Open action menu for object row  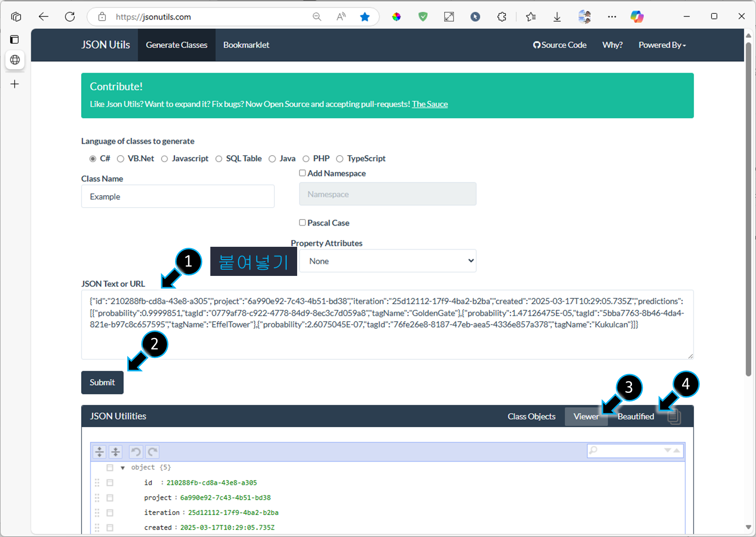[110, 468]
